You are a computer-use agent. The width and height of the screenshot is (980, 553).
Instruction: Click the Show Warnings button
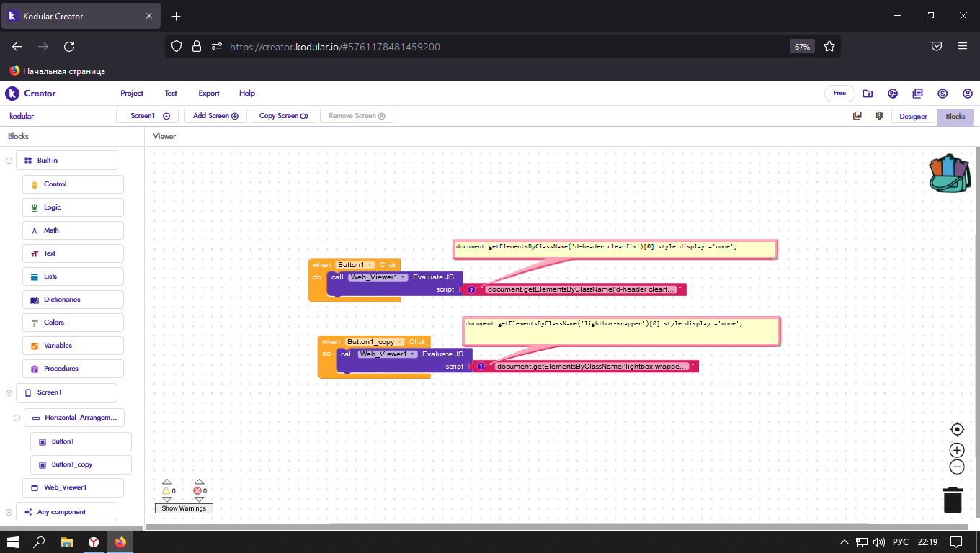[184, 508]
